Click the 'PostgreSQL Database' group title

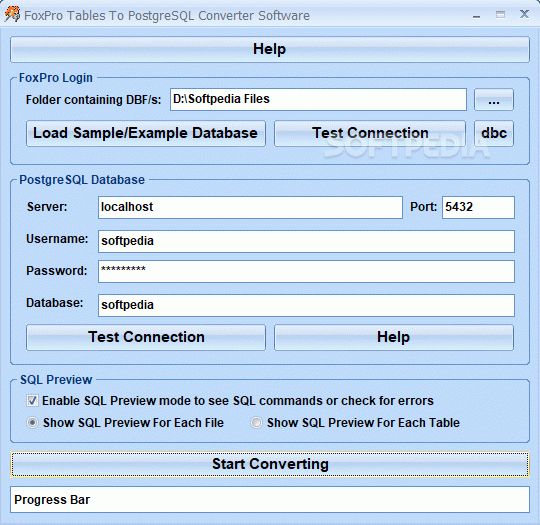pyautogui.click(x=82, y=180)
